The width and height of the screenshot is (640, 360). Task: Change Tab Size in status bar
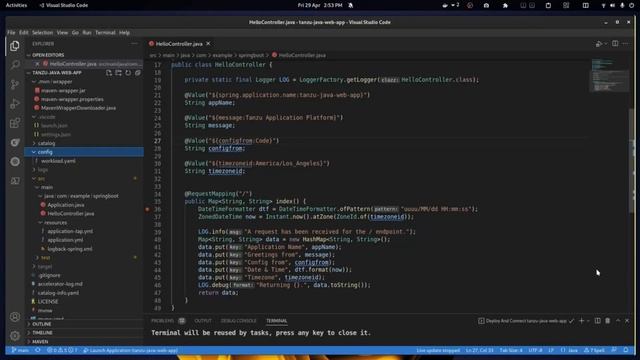tap(511, 350)
